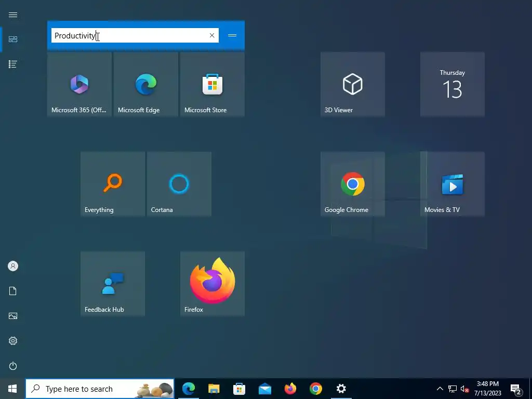The image size is (532, 399).
Task: Switch to Pinned tiles view
Action: (x=13, y=39)
